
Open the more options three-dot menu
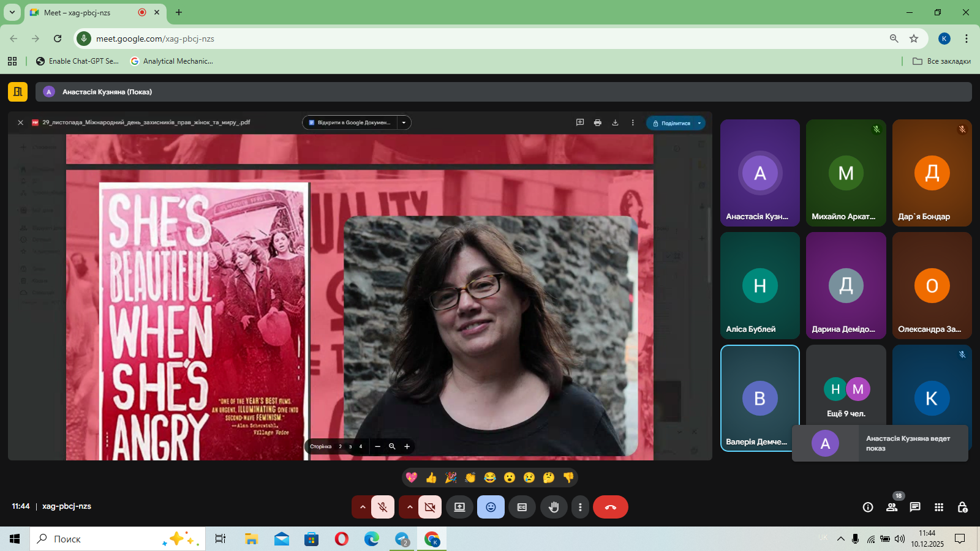580,507
